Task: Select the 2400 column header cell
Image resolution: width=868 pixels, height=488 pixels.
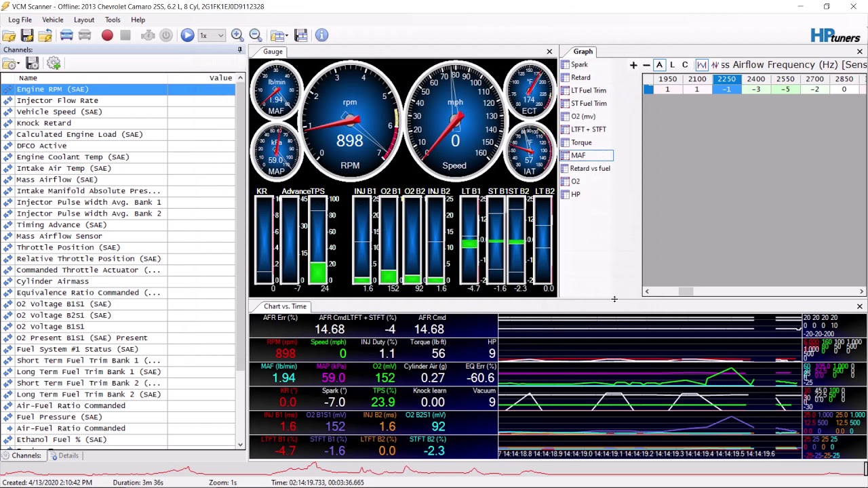Action: [x=756, y=79]
